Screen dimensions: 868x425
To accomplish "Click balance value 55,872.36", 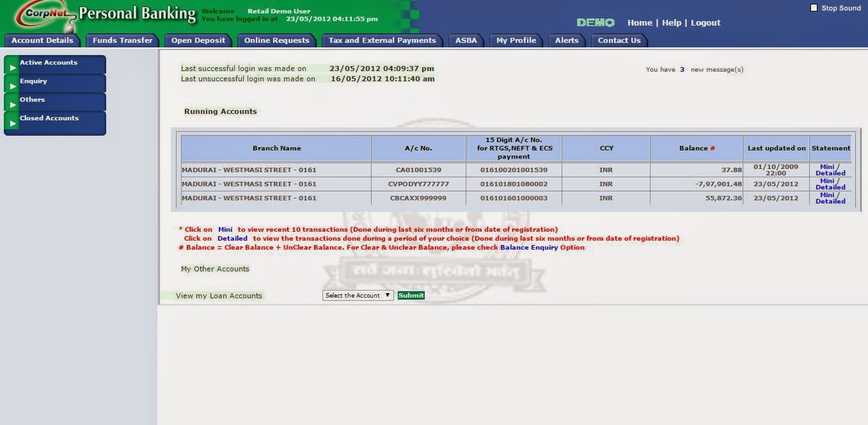I will pos(724,198).
